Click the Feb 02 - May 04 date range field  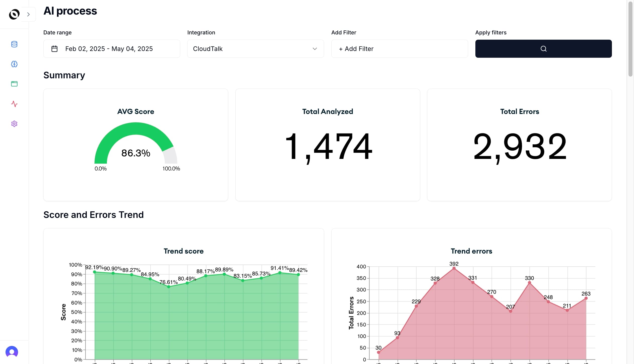pos(111,49)
